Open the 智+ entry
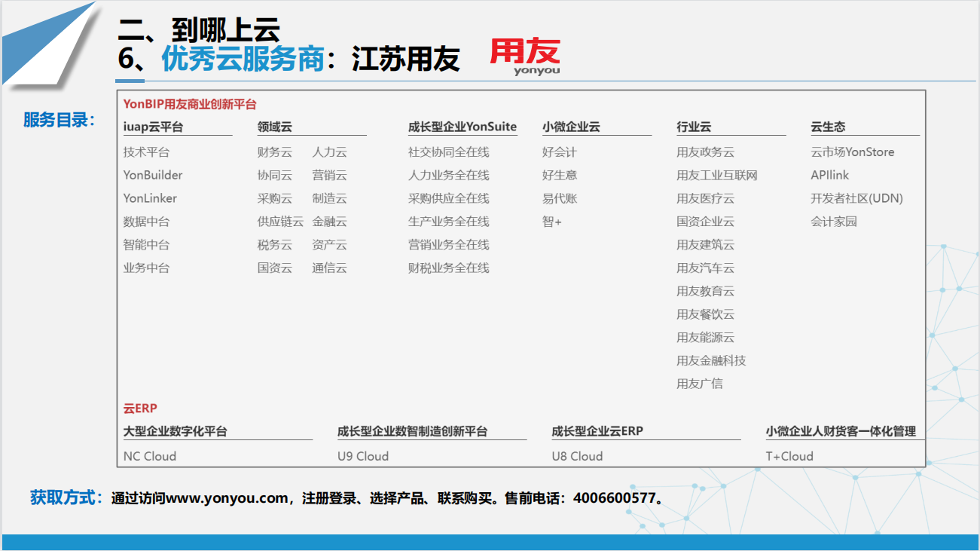Screen dimensions: 980x551 (551, 222)
